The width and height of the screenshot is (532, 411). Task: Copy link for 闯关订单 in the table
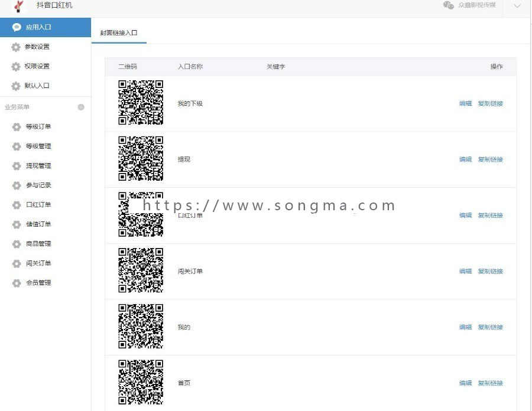pos(490,271)
